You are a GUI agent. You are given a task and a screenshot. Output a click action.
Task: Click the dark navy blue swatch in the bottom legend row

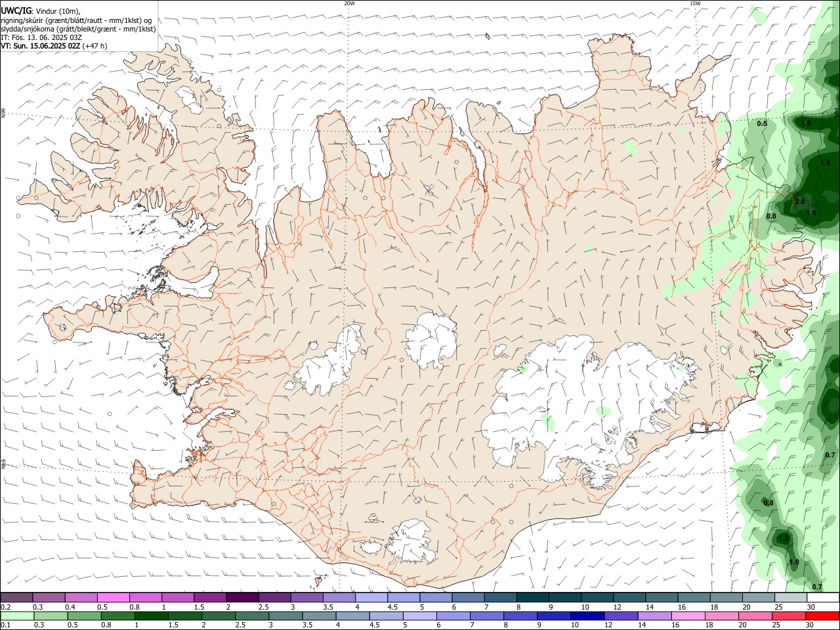click(x=587, y=616)
